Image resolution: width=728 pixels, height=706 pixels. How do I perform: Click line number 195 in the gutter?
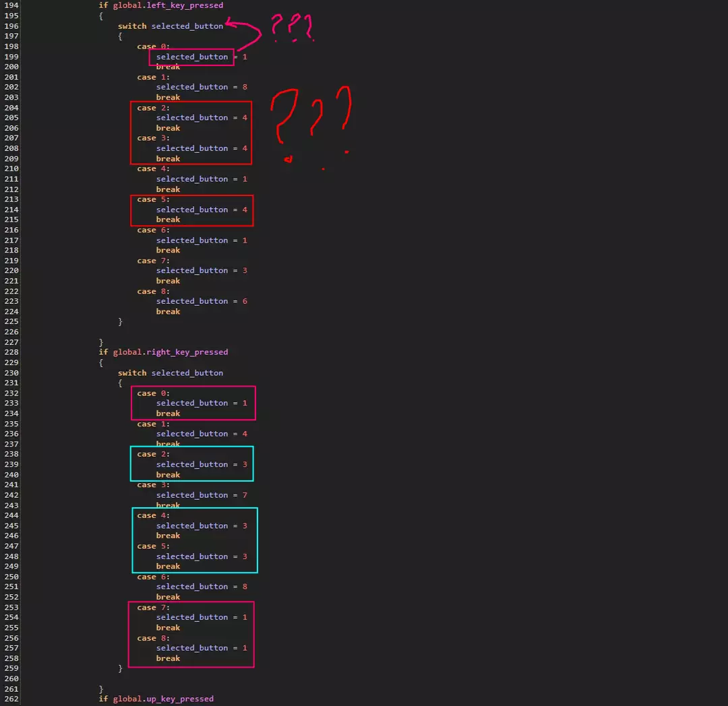tap(11, 15)
